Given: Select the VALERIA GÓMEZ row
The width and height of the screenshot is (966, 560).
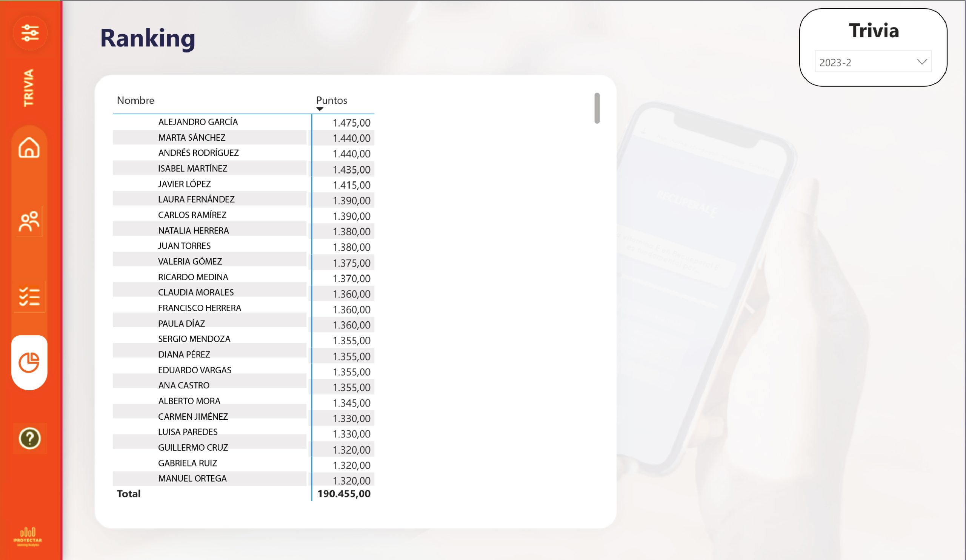Looking at the screenshot, I should 190,262.
